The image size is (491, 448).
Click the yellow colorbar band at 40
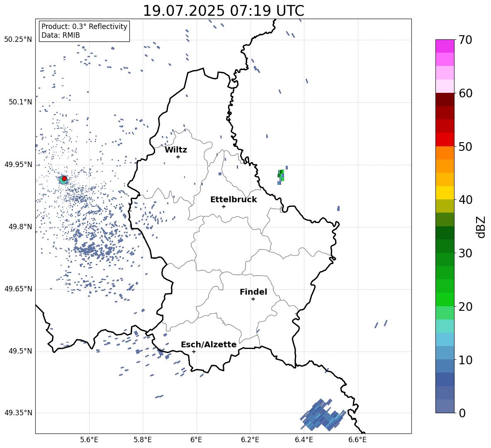coord(445,193)
